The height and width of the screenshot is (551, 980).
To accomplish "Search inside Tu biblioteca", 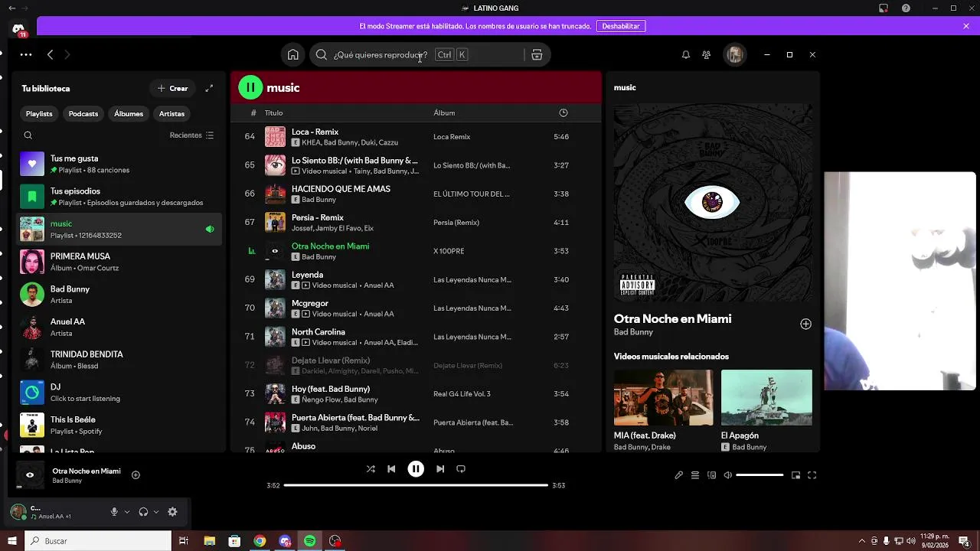I will click(28, 135).
